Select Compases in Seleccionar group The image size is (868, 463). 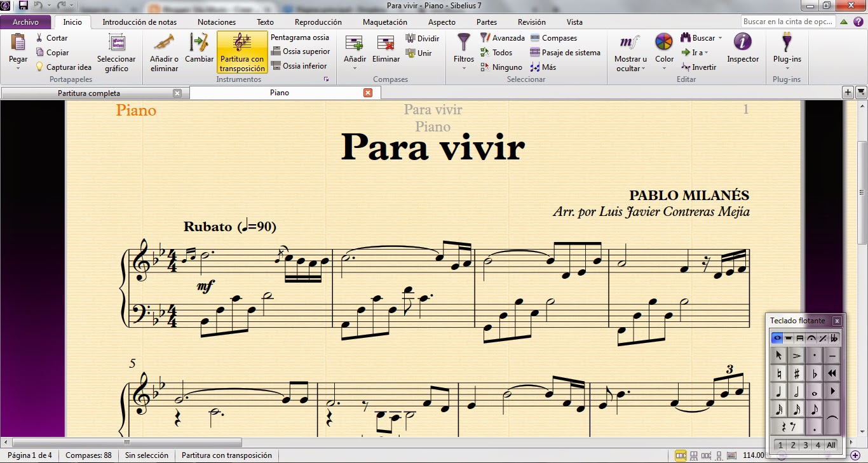(x=553, y=38)
